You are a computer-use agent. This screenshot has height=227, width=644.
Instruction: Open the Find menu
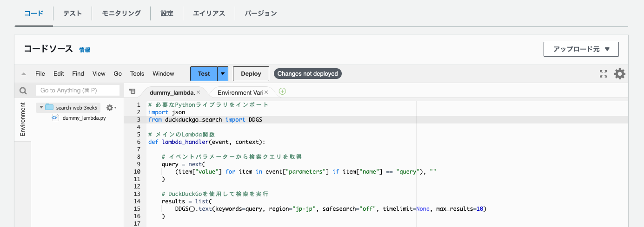point(78,74)
